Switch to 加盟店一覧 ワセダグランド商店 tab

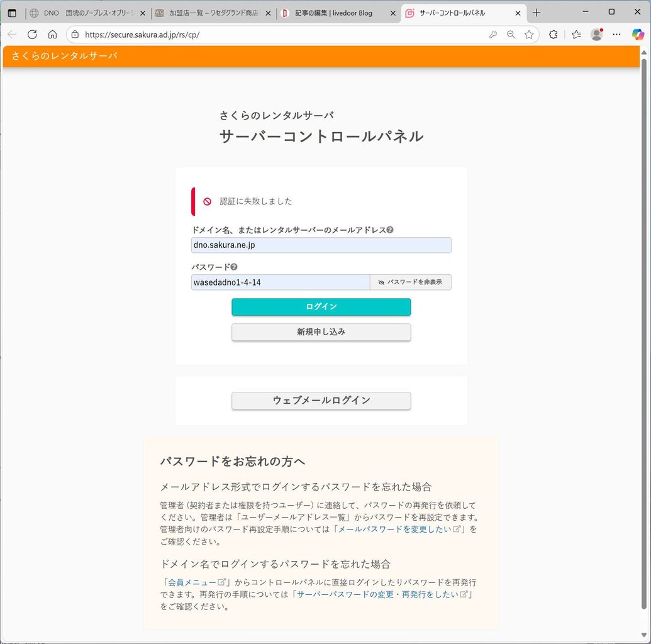pos(213,13)
